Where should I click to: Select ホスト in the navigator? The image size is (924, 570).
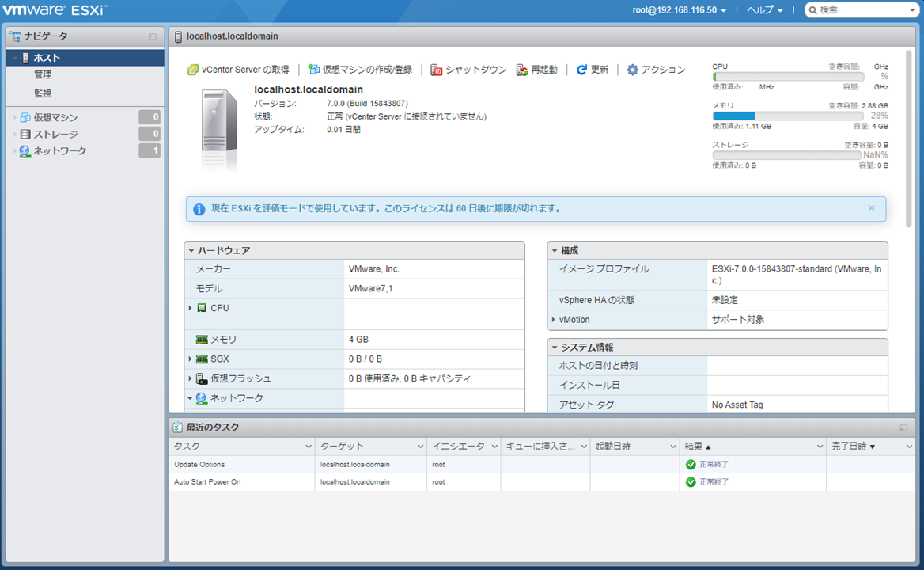[x=85, y=58]
